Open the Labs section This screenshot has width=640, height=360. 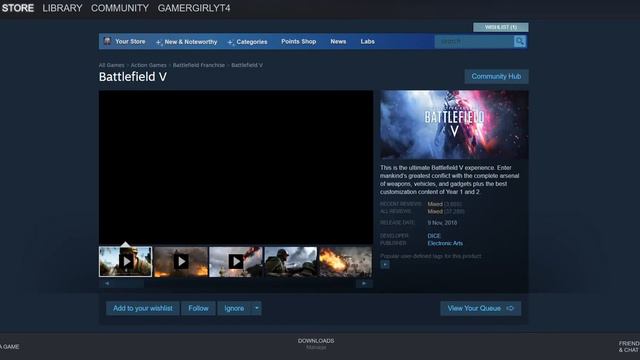[x=367, y=42]
